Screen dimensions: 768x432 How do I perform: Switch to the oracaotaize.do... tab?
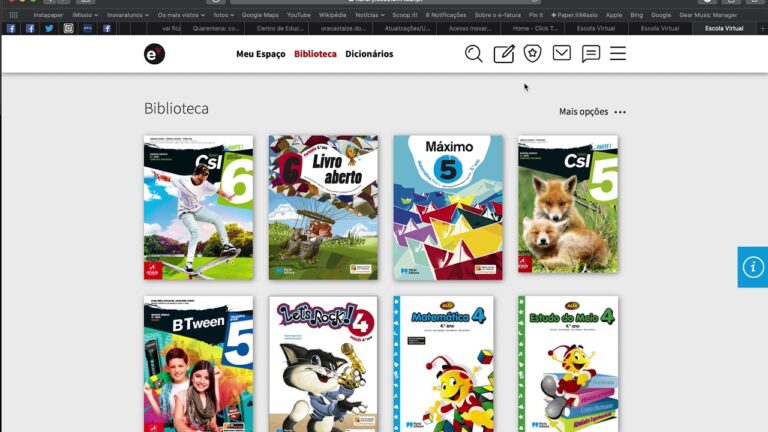[x=343, y=28]
